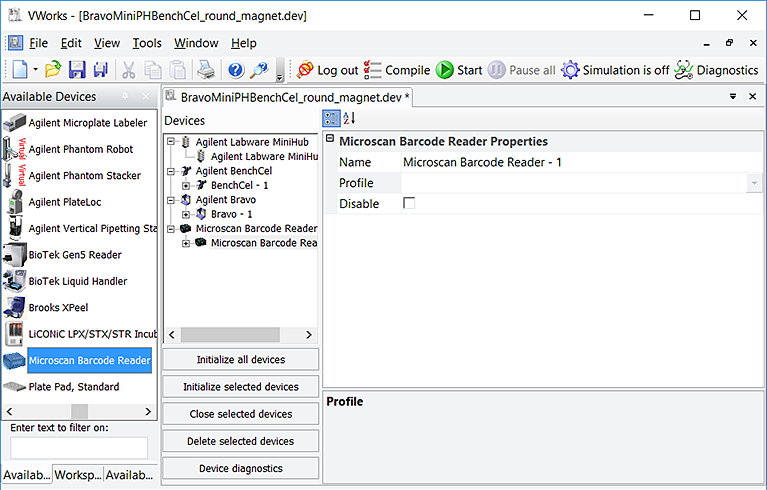Click Delete selected devices button
This screenshot has width=767, height=490.
[241, 441]
